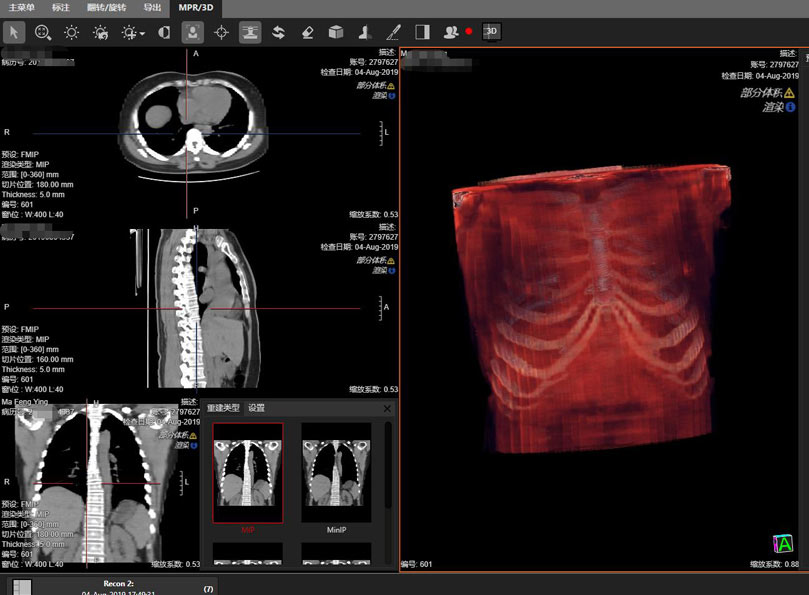Switch to 设置 tab in reconstruction panel

tap(257, 408)
